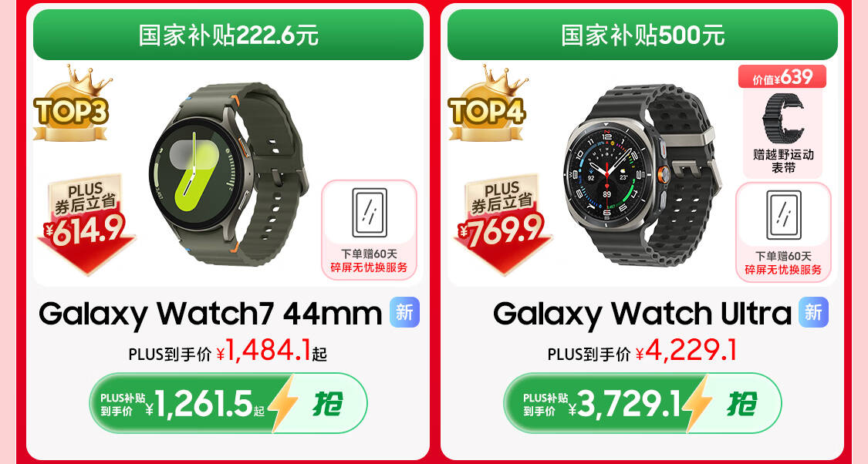Click the lightning bolt on the ¥1,261.5 button
868x464 pixels.
coord(283,404)
